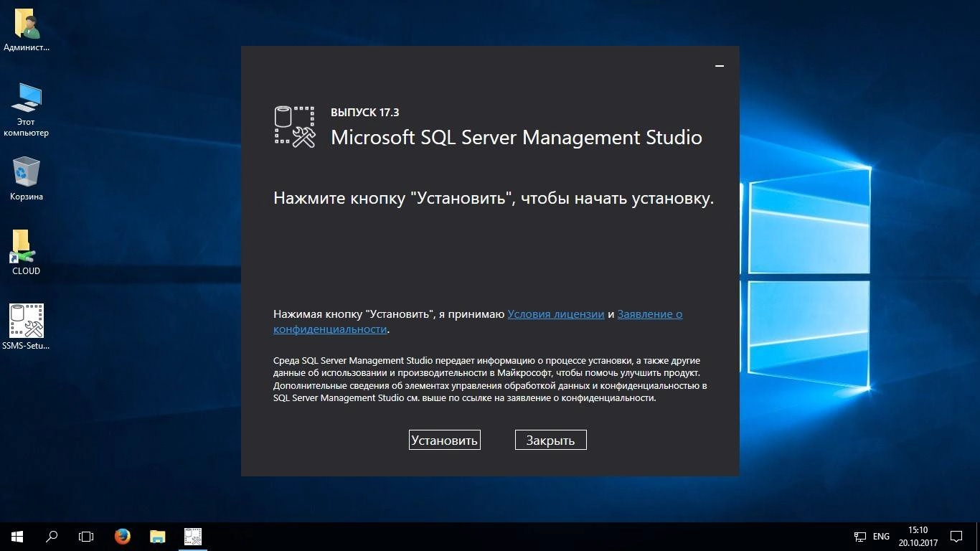Select the Этот компьютер desktop icon
The height and width of the screenshot is (551, 980).
point(27,110)
